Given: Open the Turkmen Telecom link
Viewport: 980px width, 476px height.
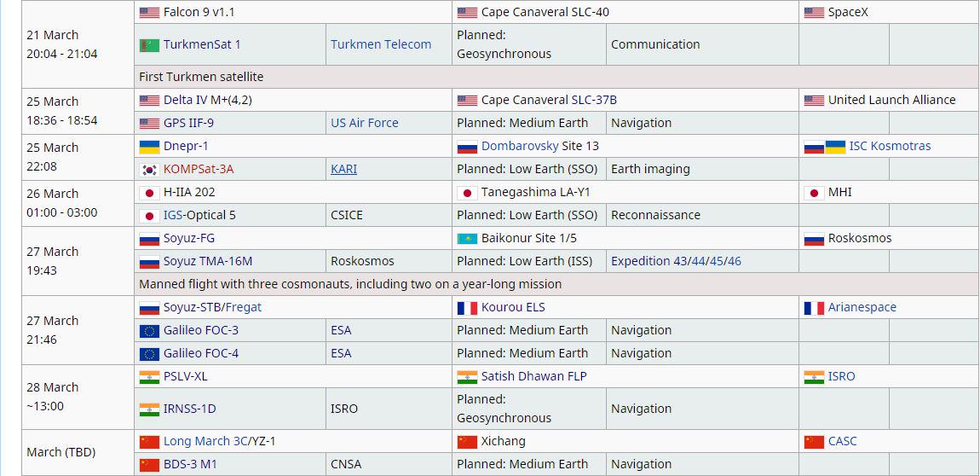Looking at the screenshot, I should coord(381,44).
